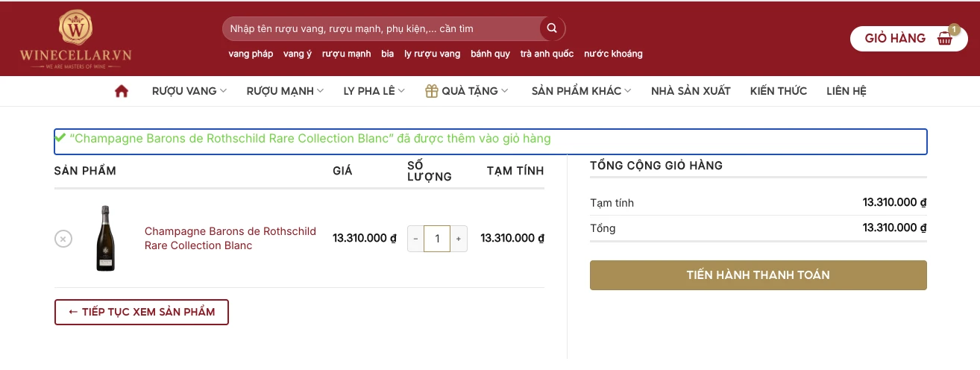Click the Sản Phẩm column header
This screenshot has width=980, height=370.
85,171
